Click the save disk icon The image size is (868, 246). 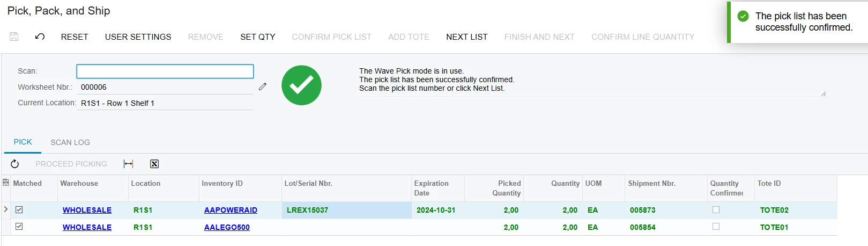click(x=14, y=37)
